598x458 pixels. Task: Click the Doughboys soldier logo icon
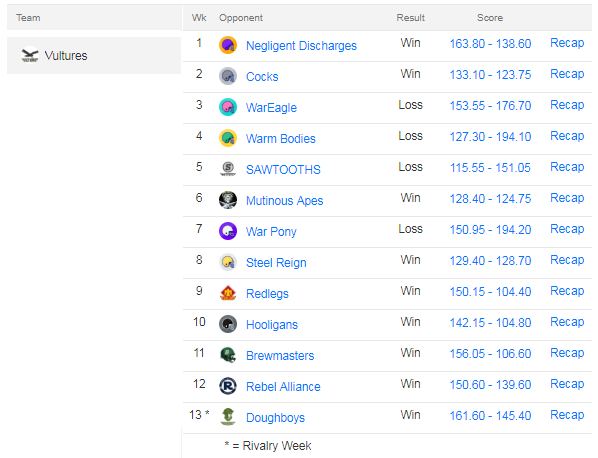228,417
